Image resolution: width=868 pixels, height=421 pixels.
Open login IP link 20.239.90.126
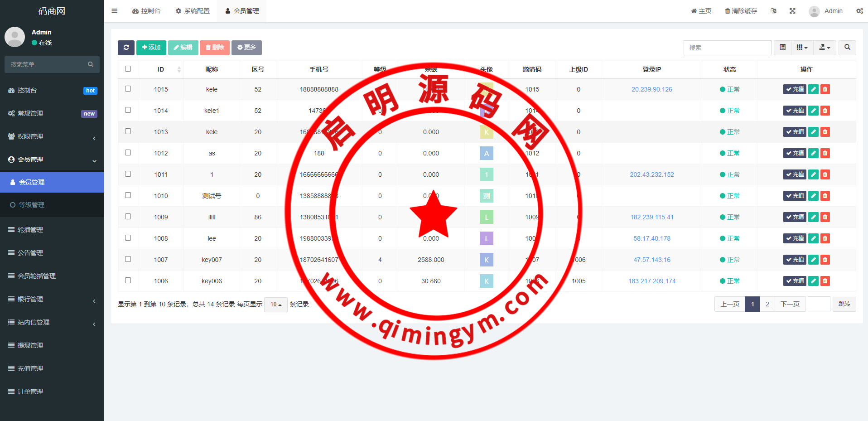tap(651, 89)
